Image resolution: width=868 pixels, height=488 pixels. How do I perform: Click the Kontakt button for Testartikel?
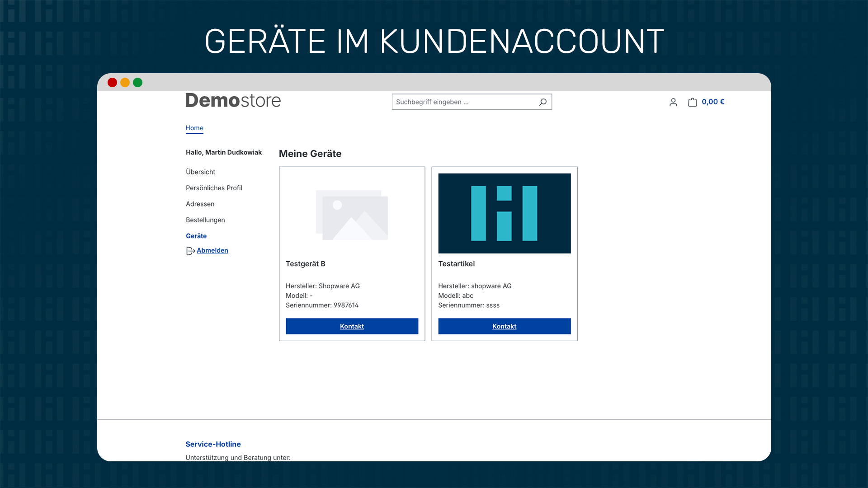[504, 326]
